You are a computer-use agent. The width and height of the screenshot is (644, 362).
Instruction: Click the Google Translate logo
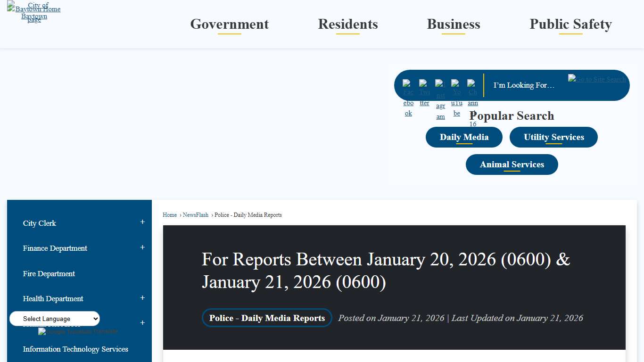pos(77,331)
